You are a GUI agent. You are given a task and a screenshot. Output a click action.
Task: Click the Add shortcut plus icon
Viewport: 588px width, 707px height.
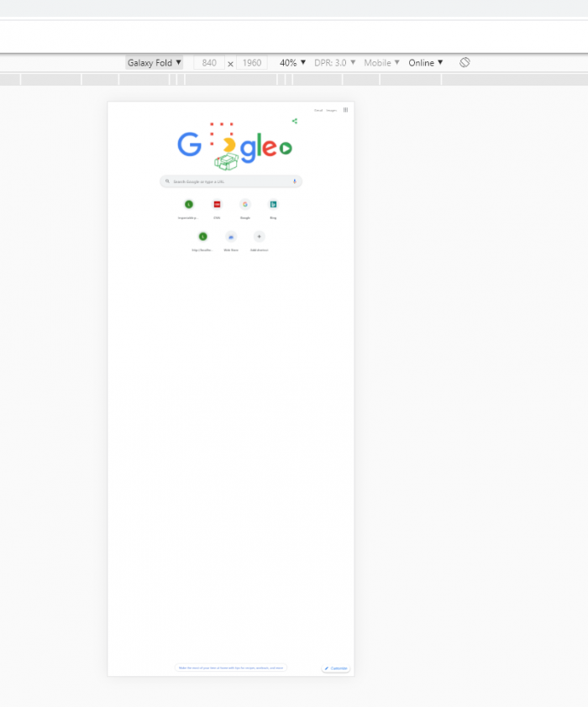coord(259,237)
